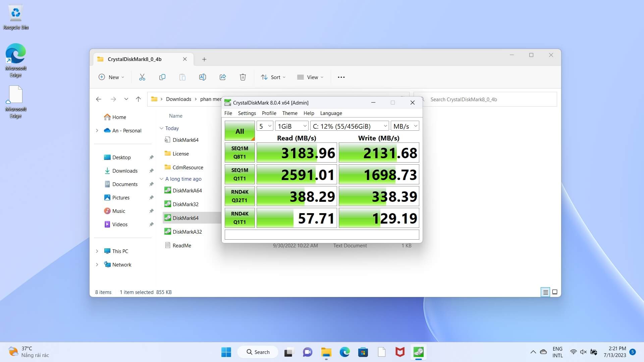This screenshot has width=644, height=362.
Task: Open CrystalDiskMark File menu
Action: click(x=228, y=113)
